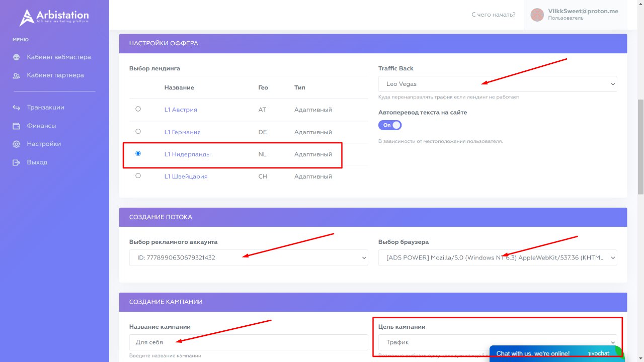
Task: Click the arrows icon beside Транзакции
Action: pos(17,108)
